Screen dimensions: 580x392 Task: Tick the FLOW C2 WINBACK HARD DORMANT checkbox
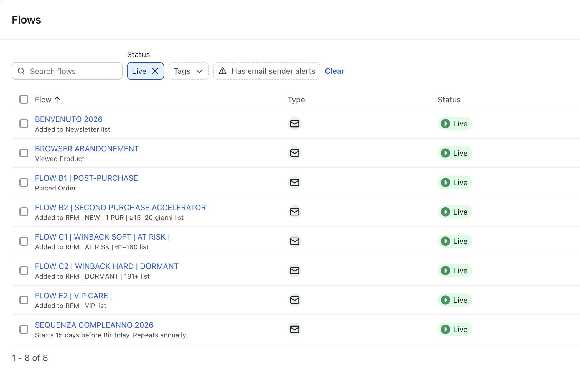point(24,271)
